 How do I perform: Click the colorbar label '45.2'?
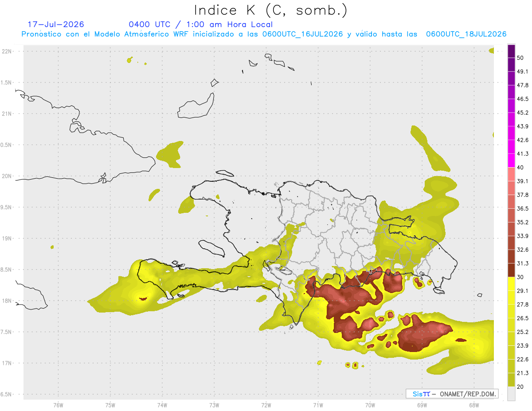523,113
